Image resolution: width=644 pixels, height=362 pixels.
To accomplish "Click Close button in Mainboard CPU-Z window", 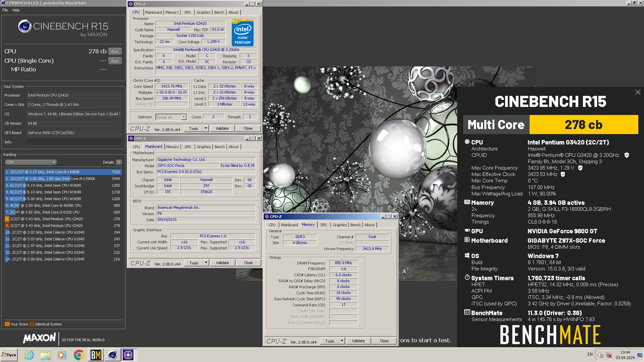I will pos(248,263).
